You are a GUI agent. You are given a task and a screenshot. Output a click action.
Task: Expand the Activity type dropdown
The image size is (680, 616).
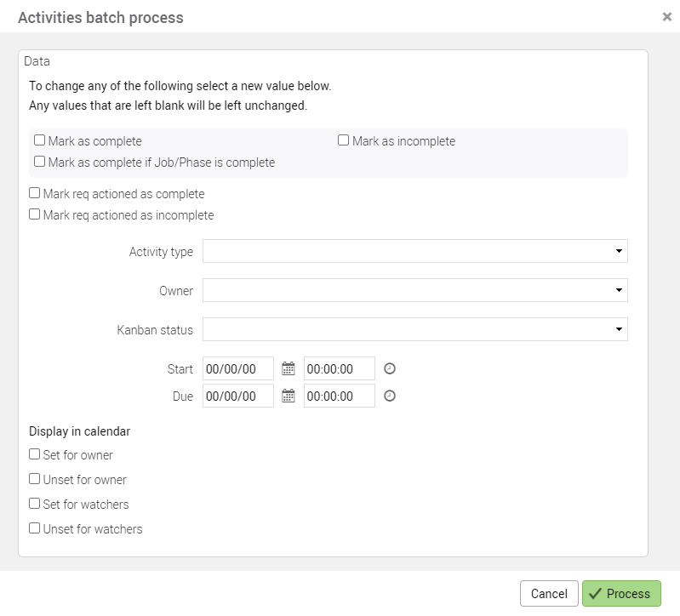pos(414,252)
